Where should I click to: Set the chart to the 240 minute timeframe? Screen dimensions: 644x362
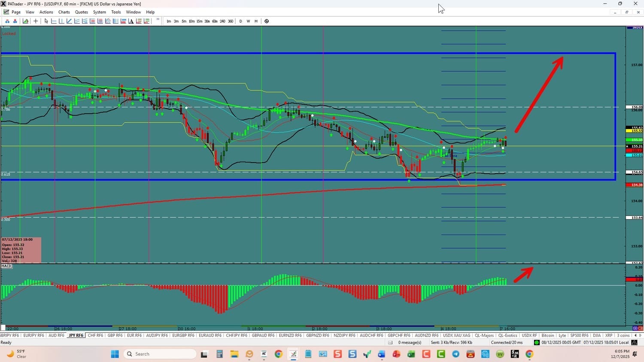click(222, 21)
